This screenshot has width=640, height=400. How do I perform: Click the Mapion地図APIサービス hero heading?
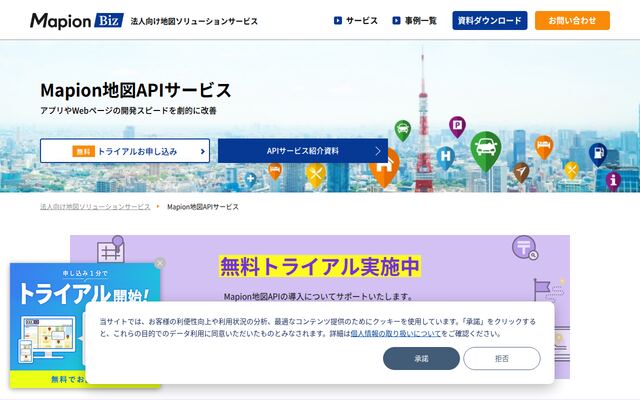pos(136,90)
